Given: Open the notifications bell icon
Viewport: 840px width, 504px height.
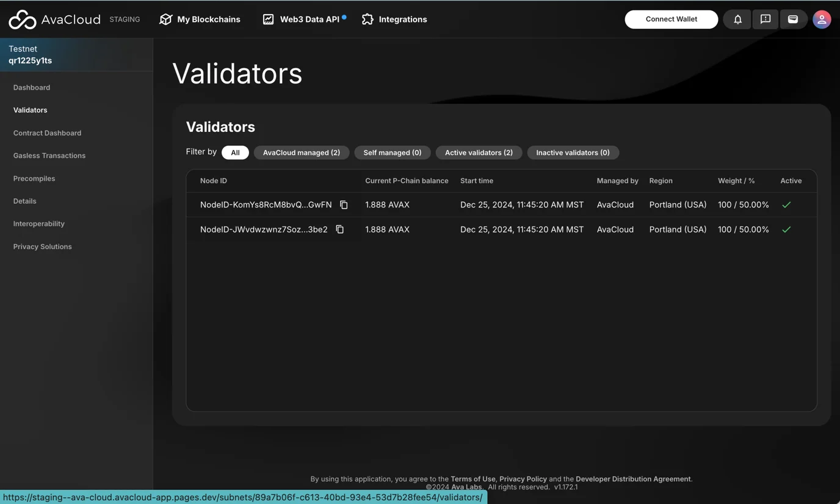Looking at the screenshot, I should (x=737, y=20).
